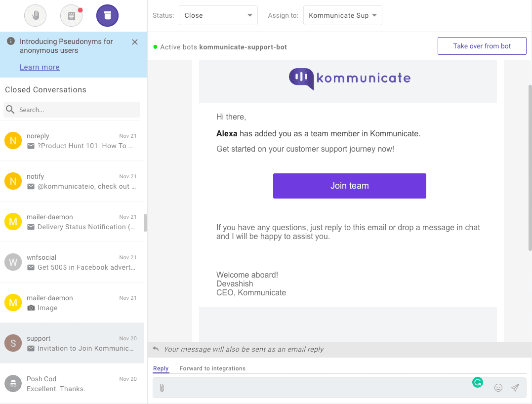The image size is (532, 404).
Task: Click the camera icon beside Image
Action: tap(31, 308)
